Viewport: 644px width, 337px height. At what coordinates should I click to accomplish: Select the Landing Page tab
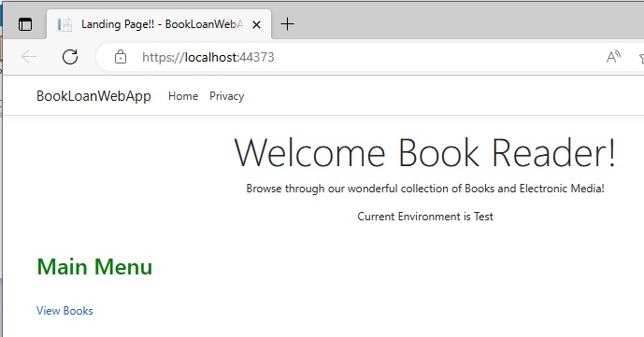(x=159, y=24)
